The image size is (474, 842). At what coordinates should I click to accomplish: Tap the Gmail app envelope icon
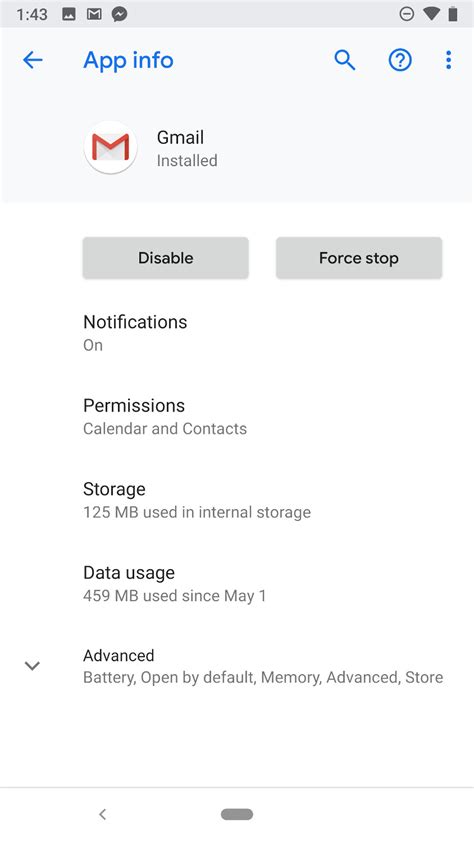click(111, 147)
